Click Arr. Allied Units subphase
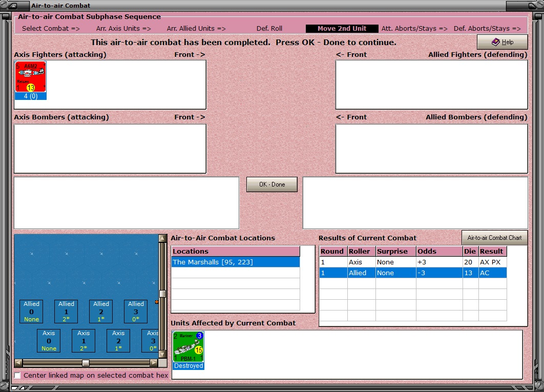The height and width of the screenshot is (392, 544). tap(196, 29)
